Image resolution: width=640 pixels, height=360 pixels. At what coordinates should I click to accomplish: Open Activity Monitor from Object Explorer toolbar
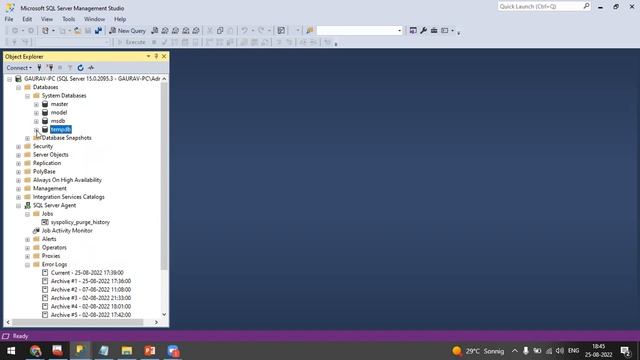tap(91, 68)
